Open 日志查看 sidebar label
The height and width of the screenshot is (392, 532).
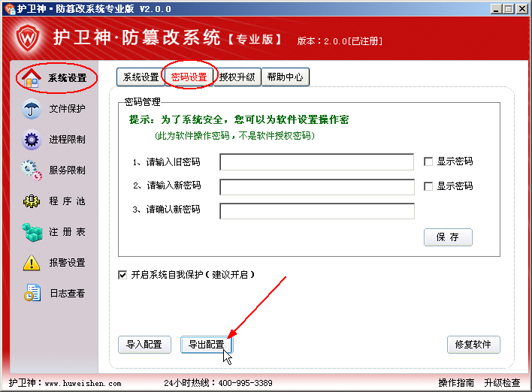click(x=67, y=294)
